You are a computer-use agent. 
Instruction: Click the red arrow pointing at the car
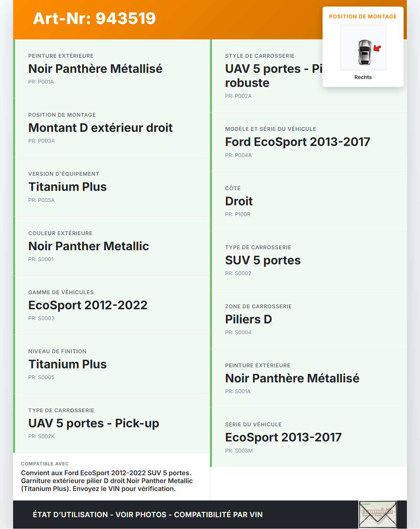click(377, 49)
